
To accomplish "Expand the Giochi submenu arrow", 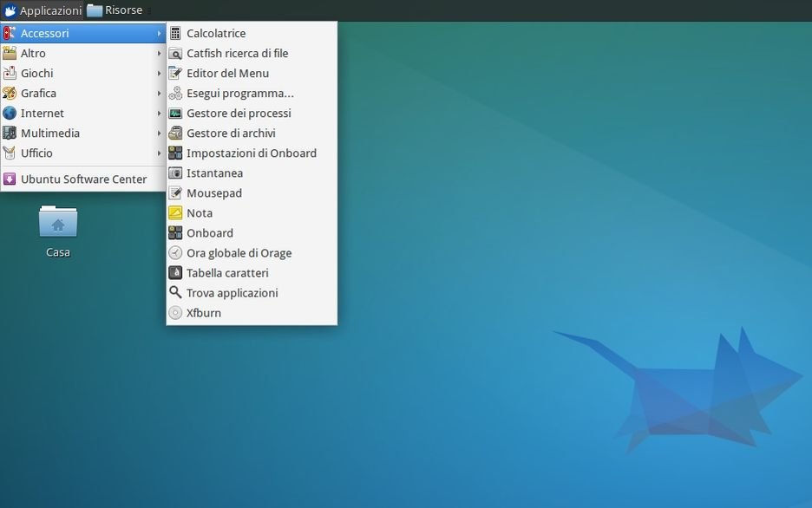I will 159,73.
